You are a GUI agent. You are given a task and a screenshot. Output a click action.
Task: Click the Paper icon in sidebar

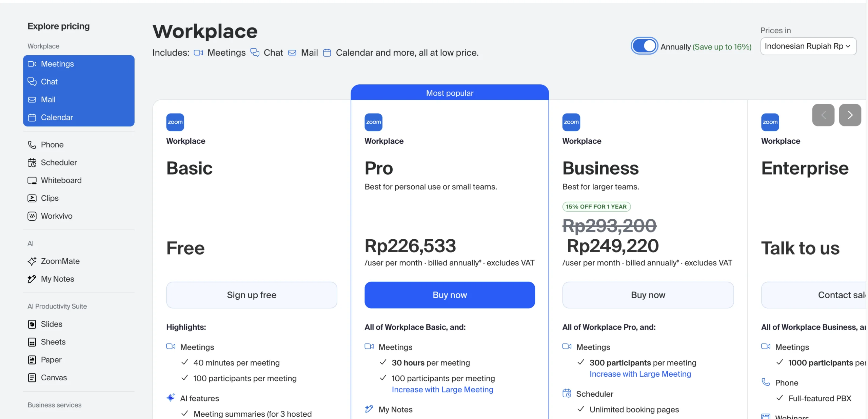[x=32, y=360]
